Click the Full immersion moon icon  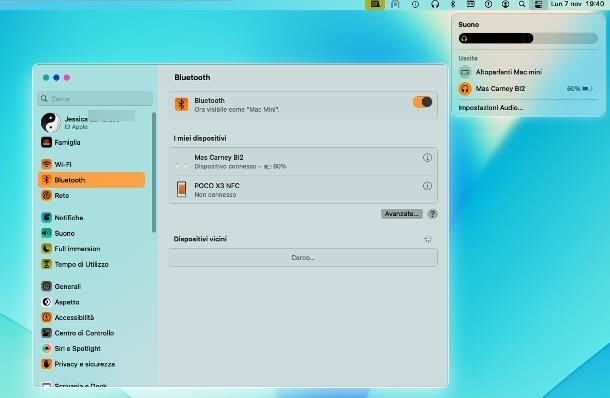click(46, 249)
